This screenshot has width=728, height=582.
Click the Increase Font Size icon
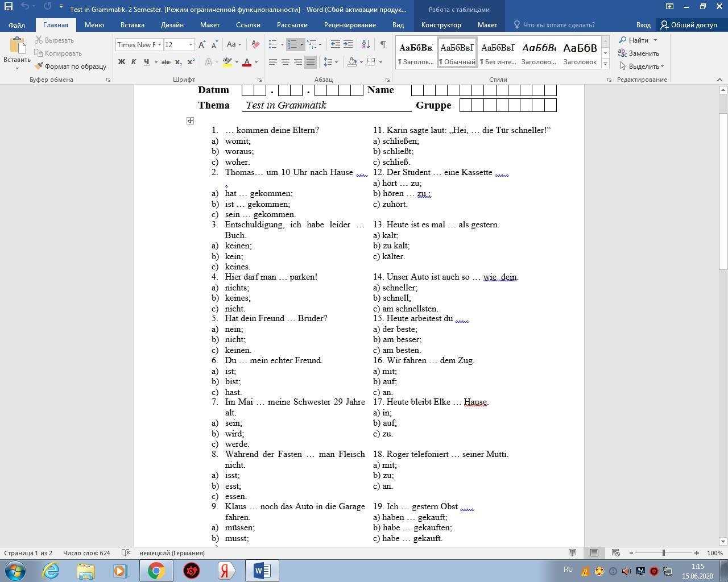202,44
